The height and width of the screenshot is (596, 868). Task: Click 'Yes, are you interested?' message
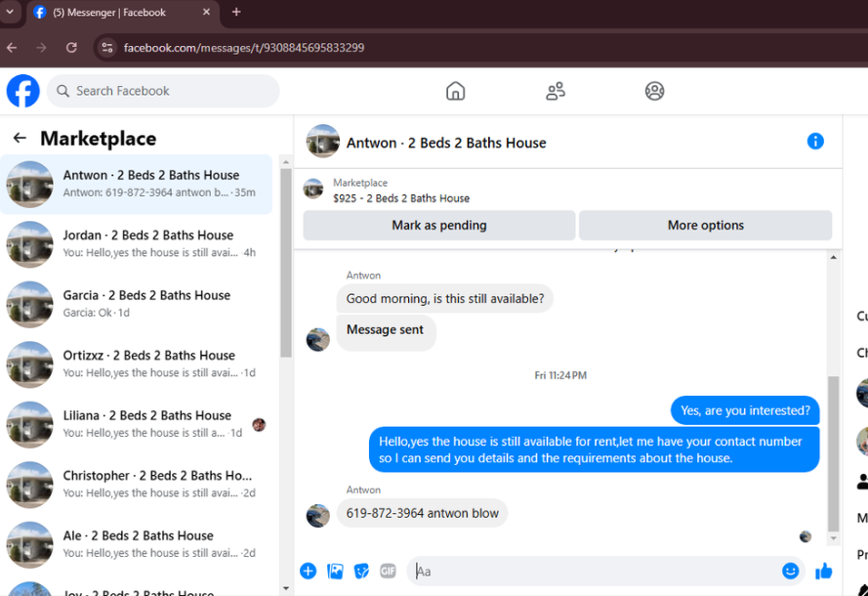click(745, 410)
